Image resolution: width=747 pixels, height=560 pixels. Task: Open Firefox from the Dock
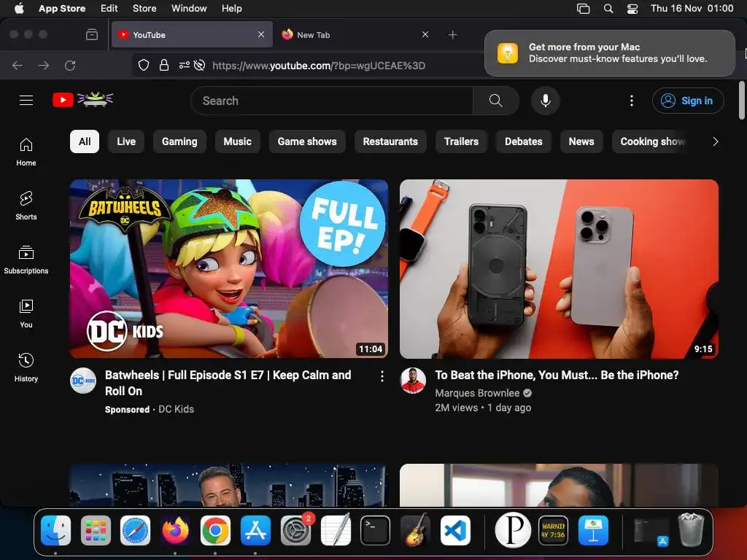175,531
